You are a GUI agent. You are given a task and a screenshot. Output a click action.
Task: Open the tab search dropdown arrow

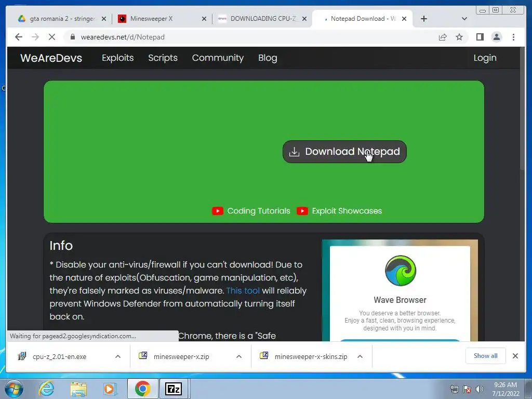coord(464,19)
